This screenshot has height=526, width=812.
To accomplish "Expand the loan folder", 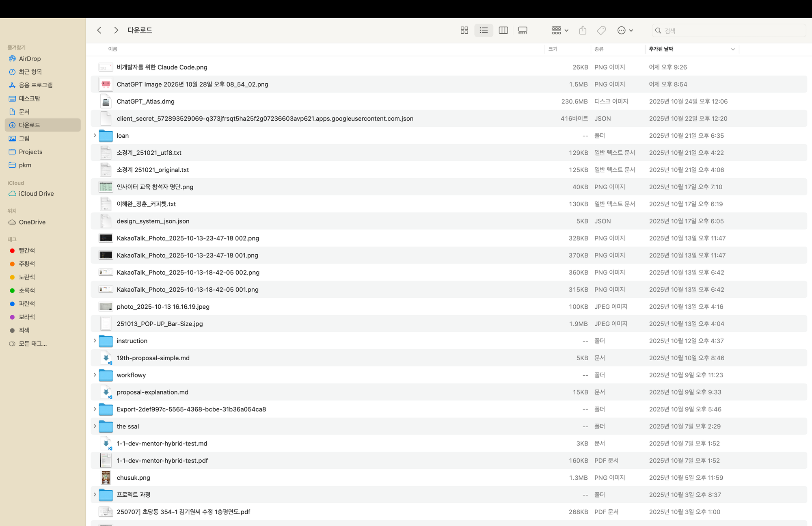I will [95, 136].
